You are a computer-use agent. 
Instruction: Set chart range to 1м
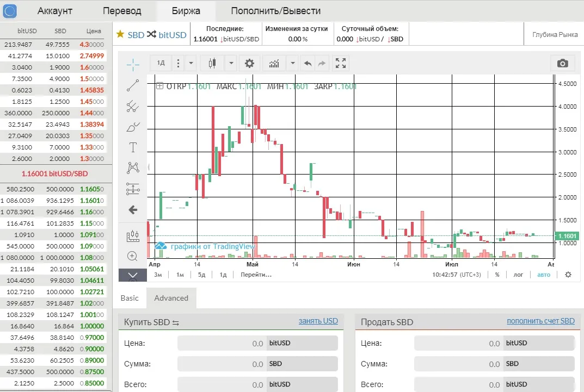coord(180,275)
